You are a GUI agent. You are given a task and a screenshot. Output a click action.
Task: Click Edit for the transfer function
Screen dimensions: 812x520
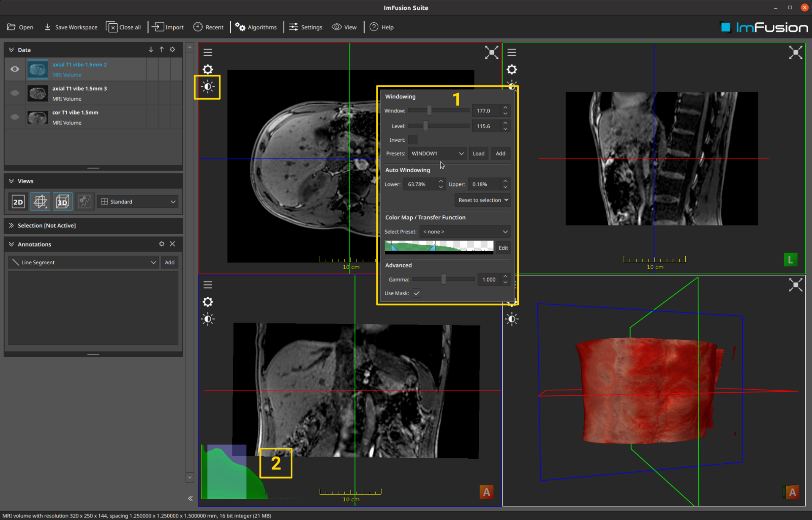[503, 248]
